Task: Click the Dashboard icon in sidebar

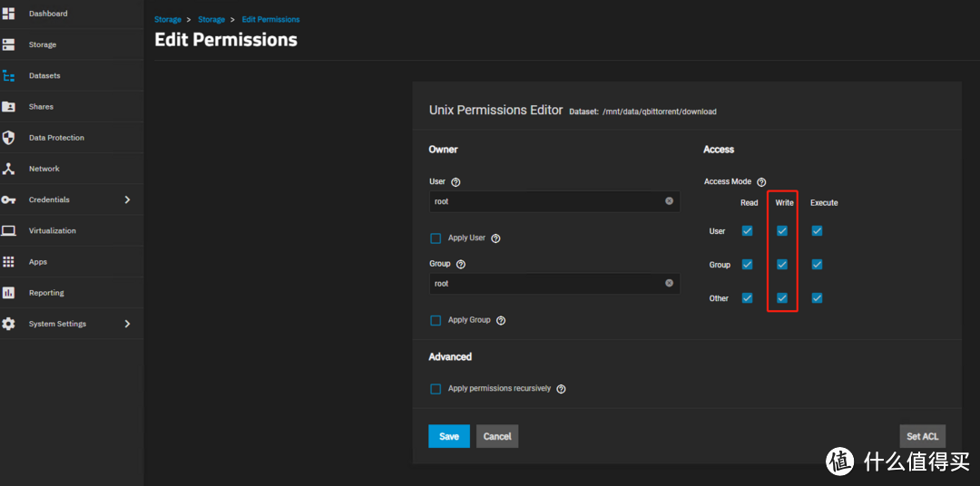Action: [x=9, y=14]
